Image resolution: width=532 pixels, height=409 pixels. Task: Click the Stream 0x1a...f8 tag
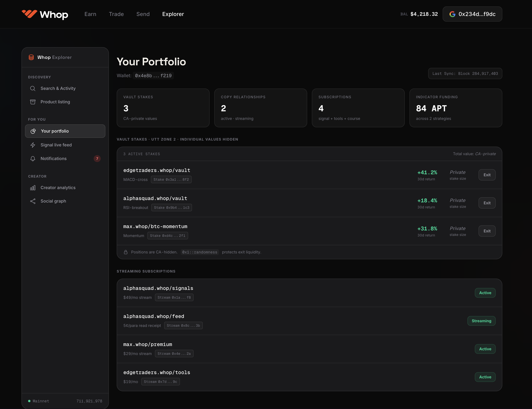[174, 297]
